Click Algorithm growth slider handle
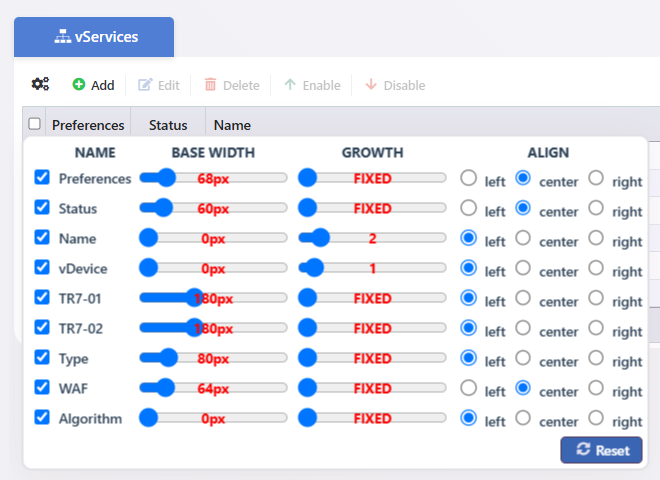Viewport: 660px width, 480px height. click(307, 418)
